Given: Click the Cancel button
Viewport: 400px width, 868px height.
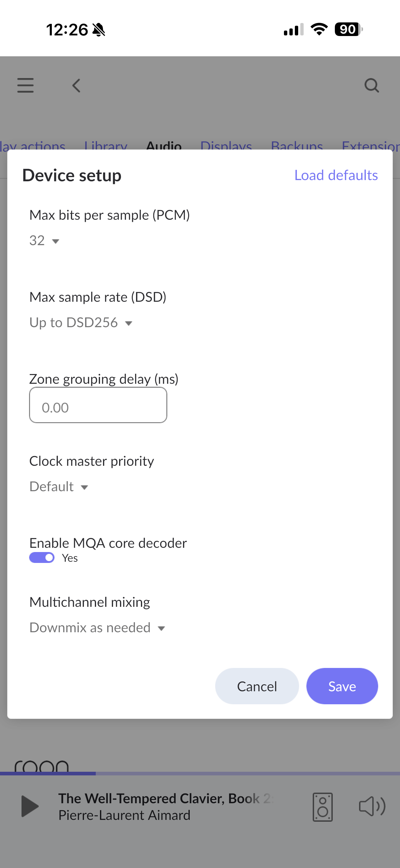Looking at the screenshot, I should [257, 686].
